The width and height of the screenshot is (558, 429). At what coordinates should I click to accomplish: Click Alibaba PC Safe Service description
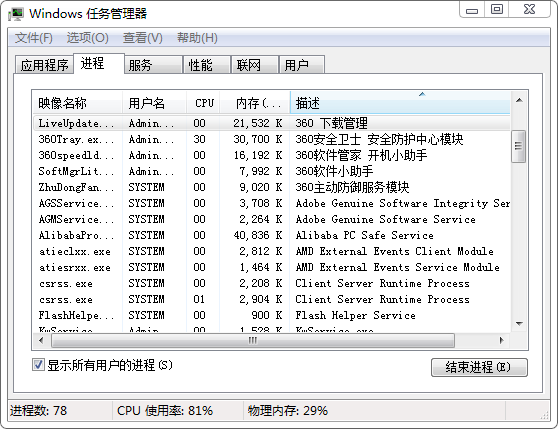[x=364, y=235]
